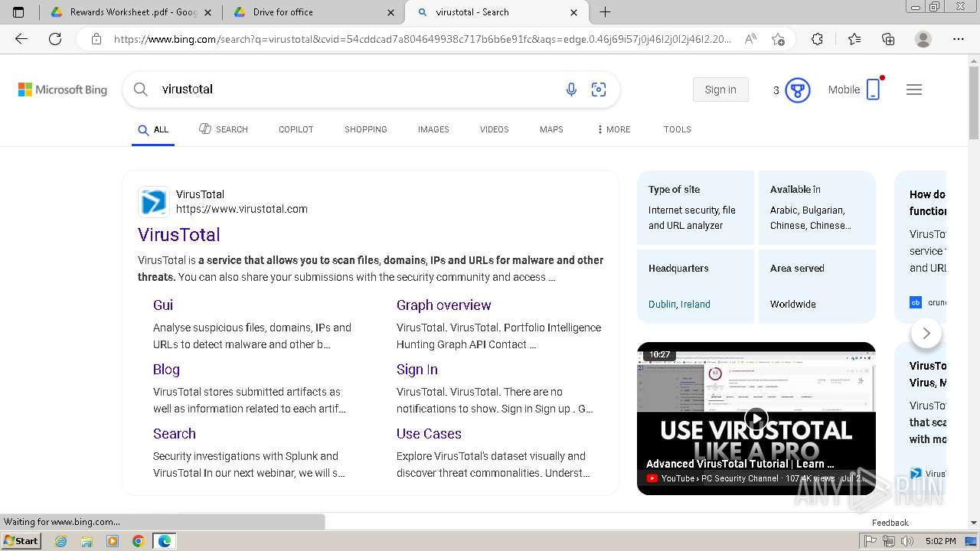Expand the MORE search categories menu

click(614, 129)
